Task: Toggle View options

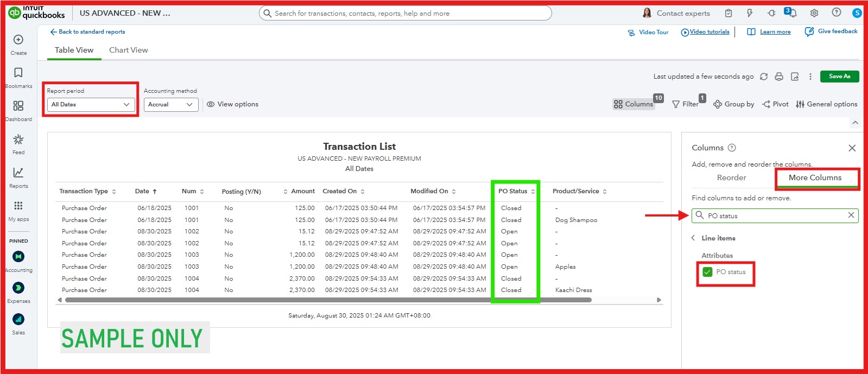Action: (x=232, y=104)
